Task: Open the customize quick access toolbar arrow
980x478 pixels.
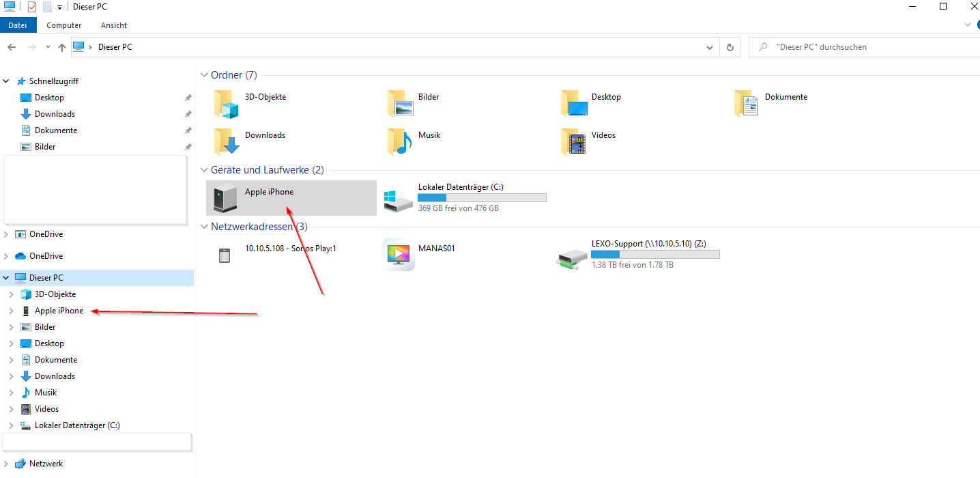Action: click(x=59, y=8)
